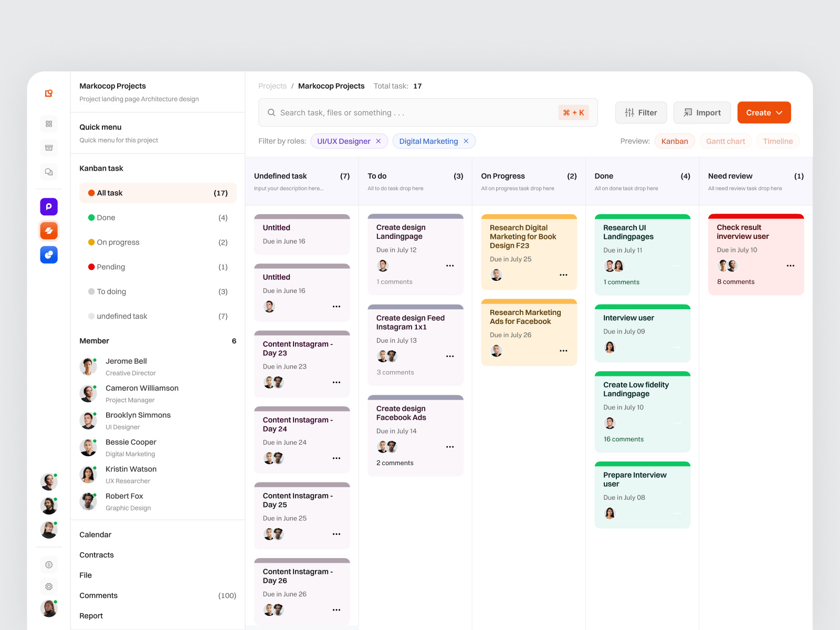Switch preview to Gantt chart
Image resolution: width=840 pixels, height=630 pixels.
click(x=725, y=141)
